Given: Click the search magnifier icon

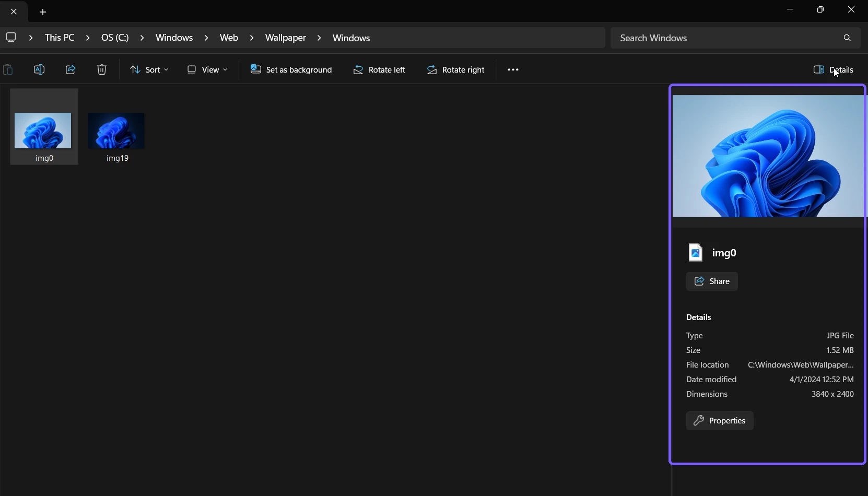Looking at the screenshot, I should coord(847,38).
